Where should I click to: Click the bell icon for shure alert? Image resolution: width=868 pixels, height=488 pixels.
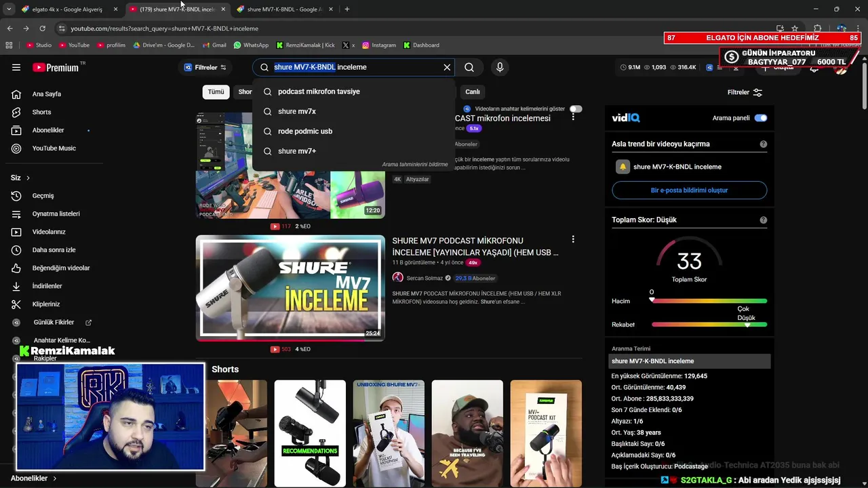pyautogui.click(x=623, y=167)
